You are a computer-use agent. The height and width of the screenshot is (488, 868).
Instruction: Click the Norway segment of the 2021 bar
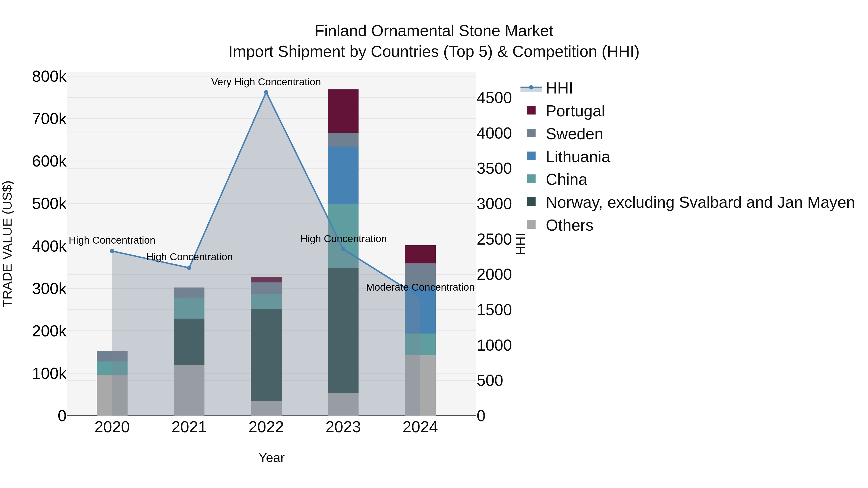(x=189, y=342)
